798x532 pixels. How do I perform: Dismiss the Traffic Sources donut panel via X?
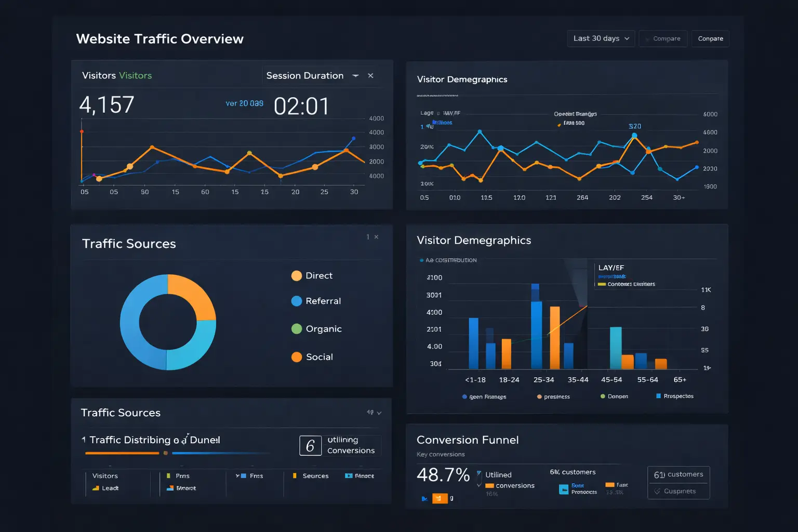(376, 237)
